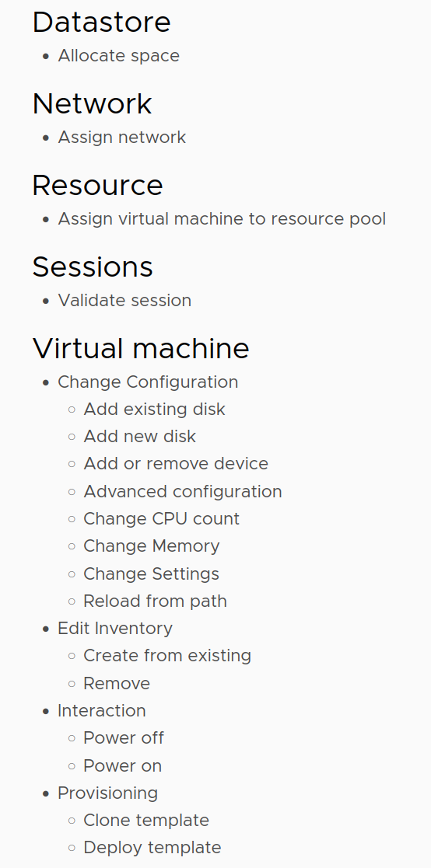Viewport: 431px width, 868px height.
Task: Click the Virtual machine heading
Action: [x=141, y=349]
